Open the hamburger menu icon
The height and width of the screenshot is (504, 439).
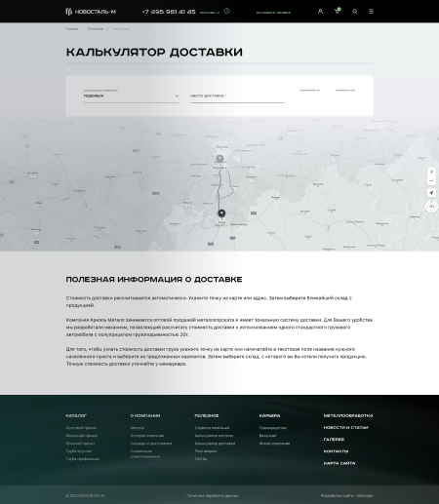tap(371, 12)
